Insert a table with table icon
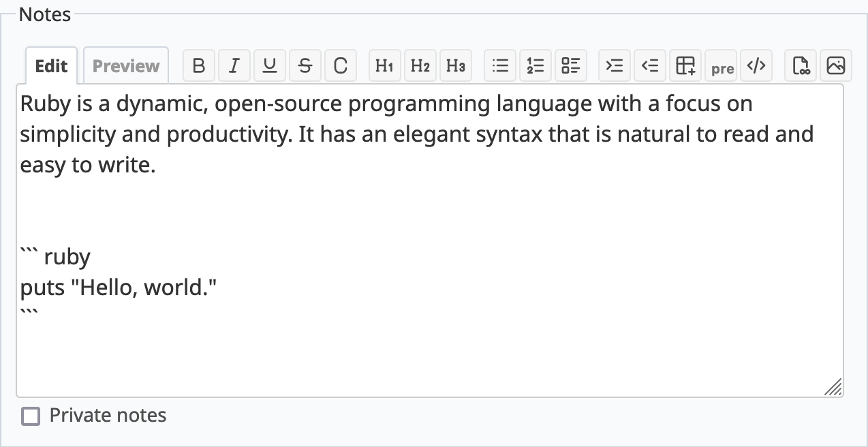This screenshot has width=868, height=447. 685,65
